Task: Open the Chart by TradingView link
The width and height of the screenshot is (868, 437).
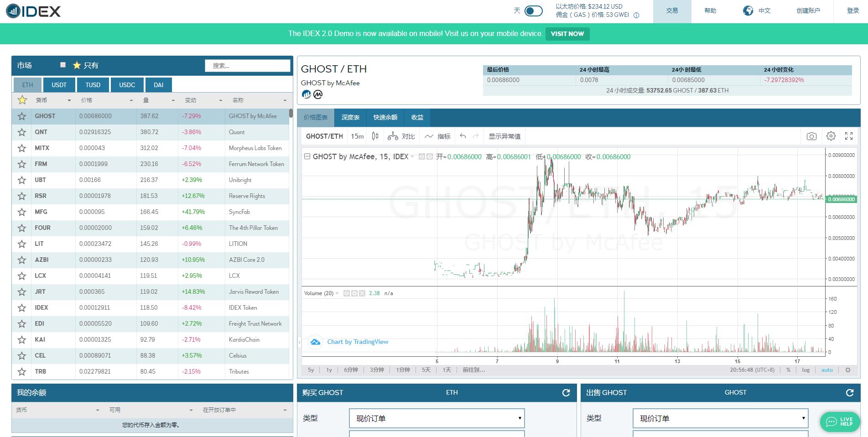Action: pyautogui.click(x=358, y=342)
